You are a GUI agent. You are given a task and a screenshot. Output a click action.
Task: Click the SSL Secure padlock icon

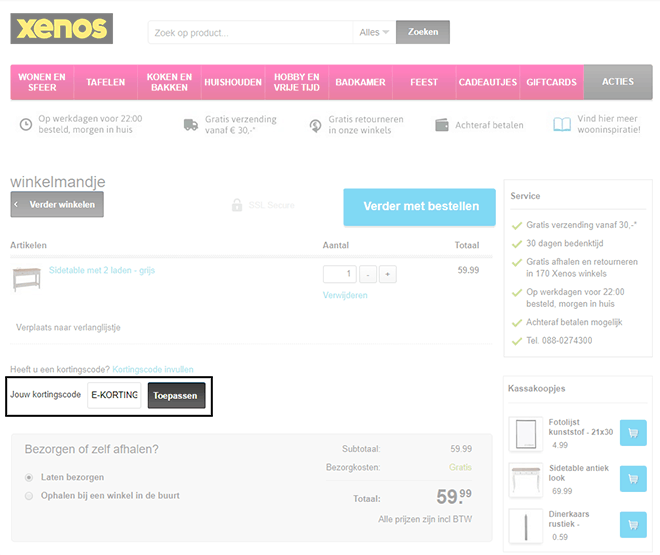click(x=237, y=205)
